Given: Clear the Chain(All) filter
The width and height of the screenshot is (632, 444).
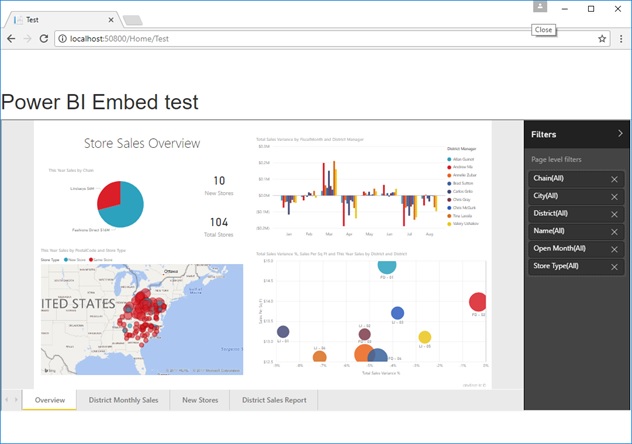Looking at the screenshot, I should click(x=614, y=179).
